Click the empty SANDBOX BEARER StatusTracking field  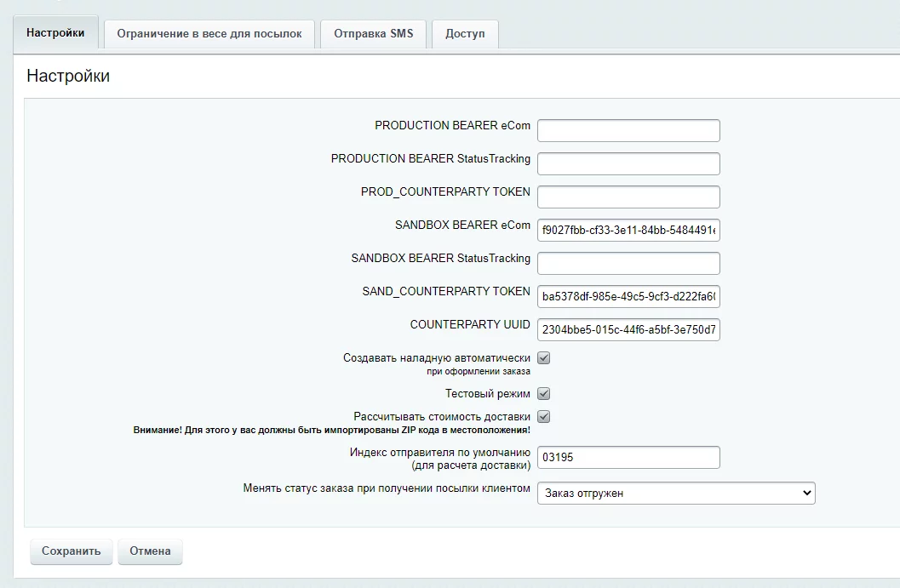coord(628,263)
